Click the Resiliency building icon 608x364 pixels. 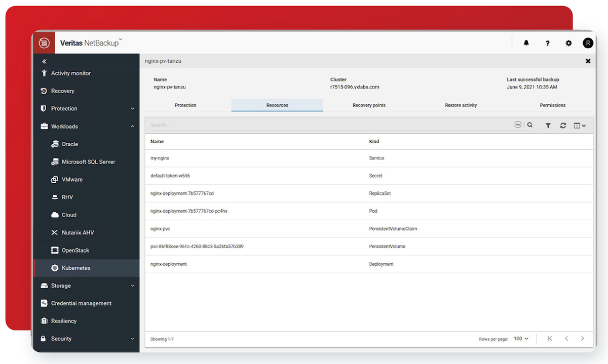pos(44,321)
